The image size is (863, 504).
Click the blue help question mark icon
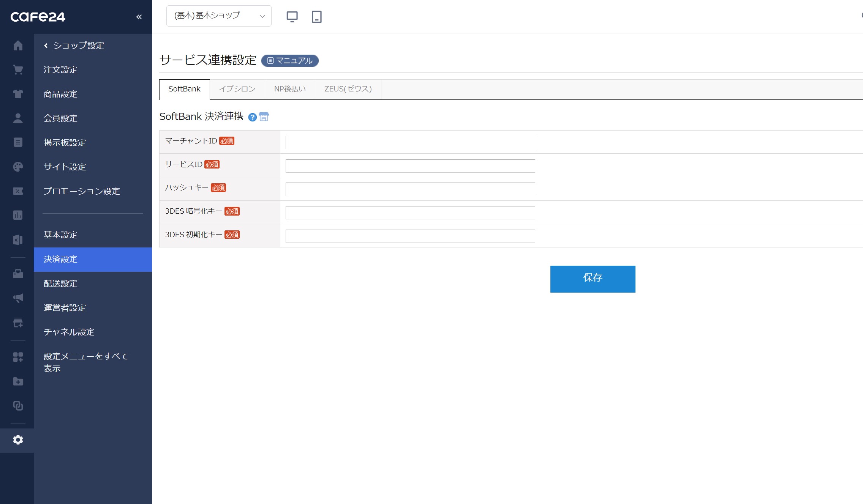(252, 117)
